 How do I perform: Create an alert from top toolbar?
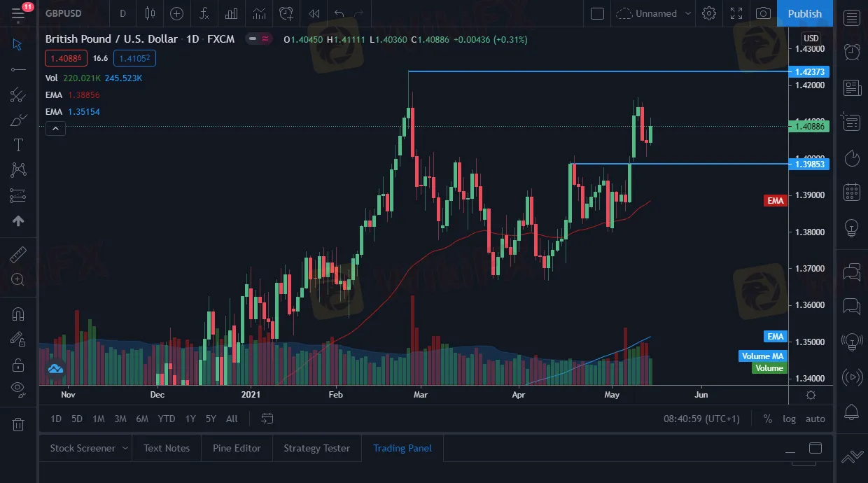pos(286,13)
